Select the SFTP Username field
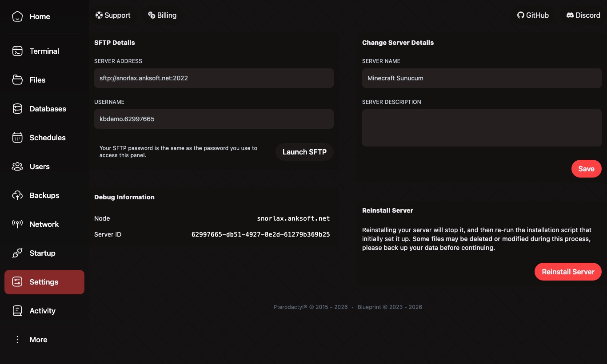Screen dimensions: 607x364 coord(214,119)
